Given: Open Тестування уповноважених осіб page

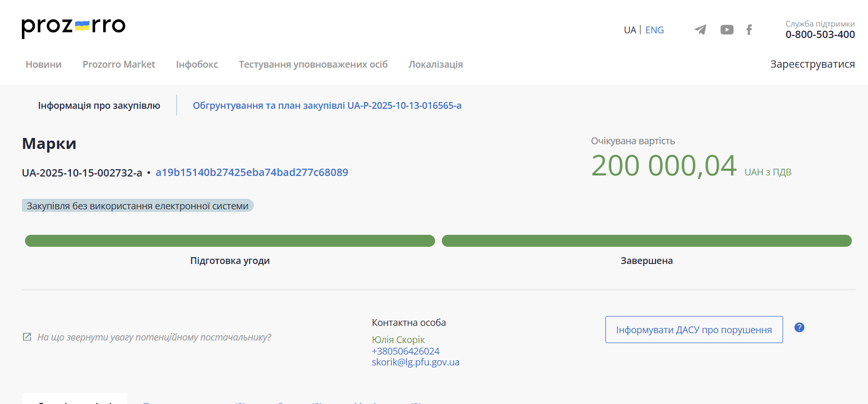Looking at the screenshot, I should [x=313, y=65].
